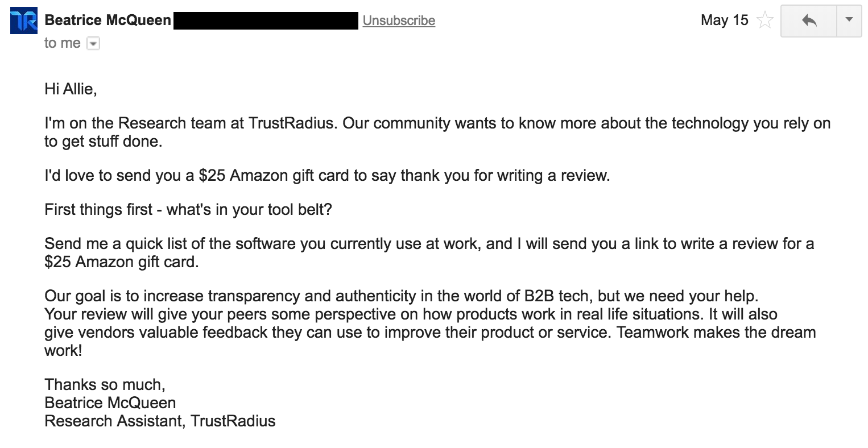Open the More options dropdown beside Reply
The width and height of the screenshot is (868, 448).
point(849,20)
